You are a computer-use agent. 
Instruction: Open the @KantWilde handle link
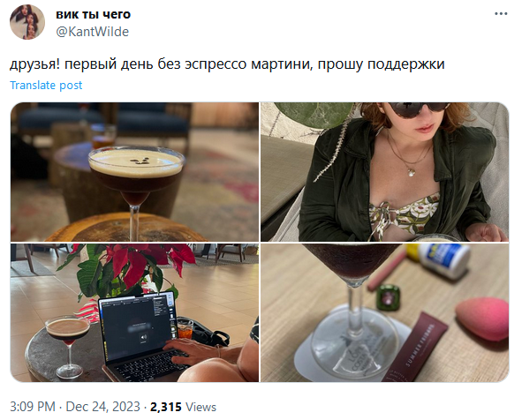point(92,32)
